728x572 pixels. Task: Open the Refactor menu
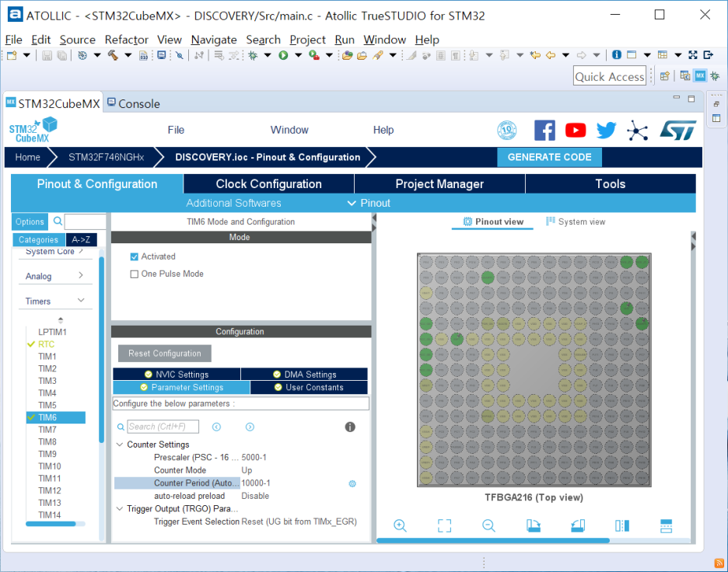click(x=126, y=40)
